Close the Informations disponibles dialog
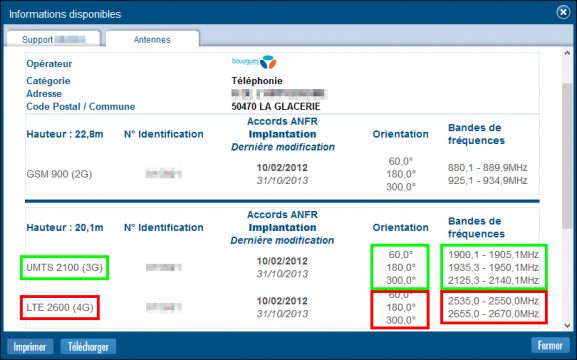This screenshot has width=577, height=360. coord(563,13)
